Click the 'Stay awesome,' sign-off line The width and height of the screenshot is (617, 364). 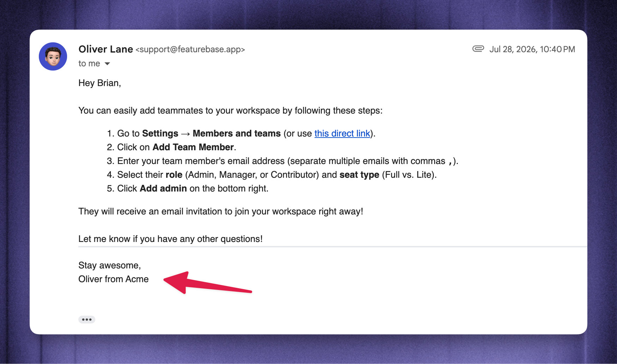coord(109,265)
